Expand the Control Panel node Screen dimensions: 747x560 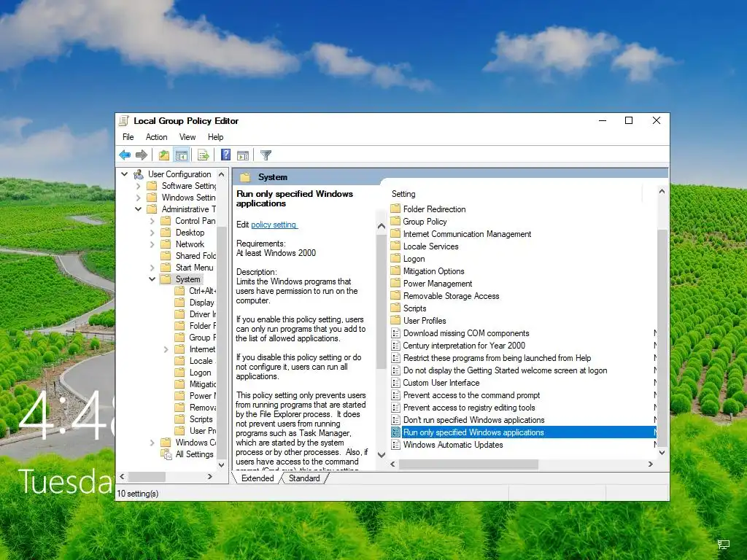click(x=152, y=221)
